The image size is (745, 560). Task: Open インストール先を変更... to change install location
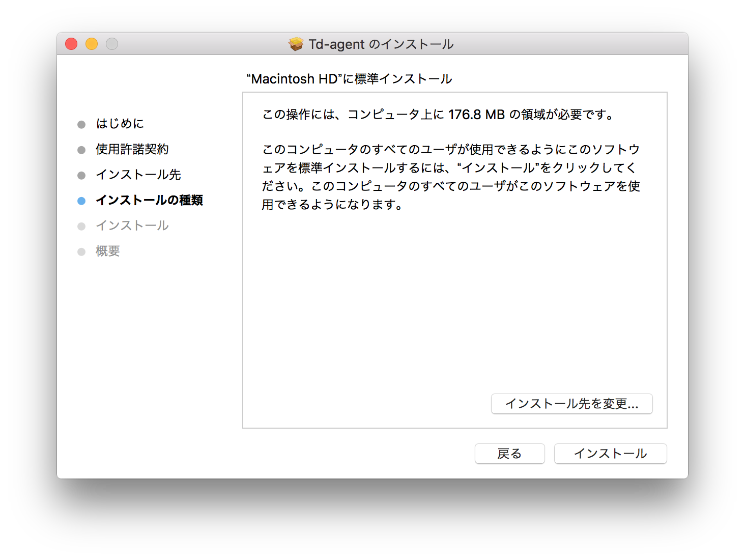571,404
